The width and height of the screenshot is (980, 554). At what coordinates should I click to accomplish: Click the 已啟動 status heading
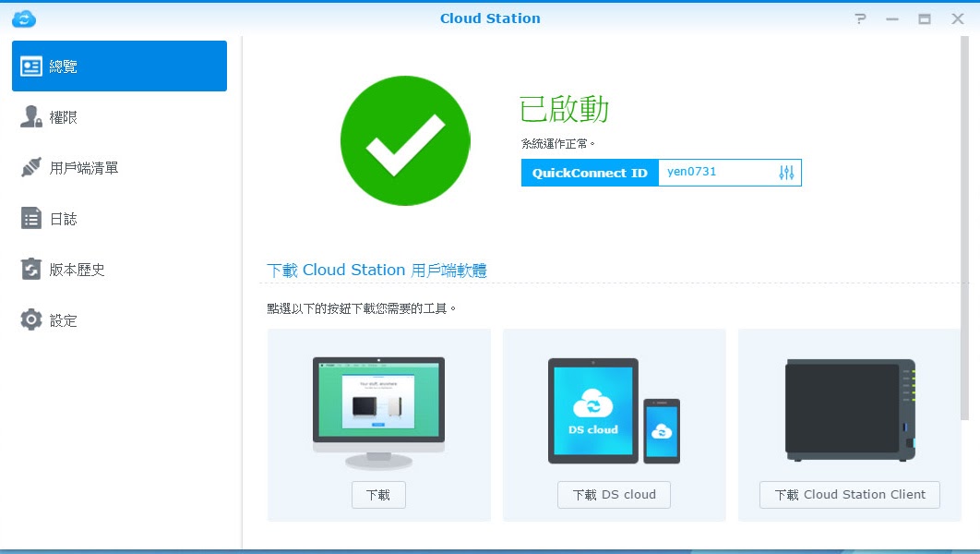coord(564,109)
